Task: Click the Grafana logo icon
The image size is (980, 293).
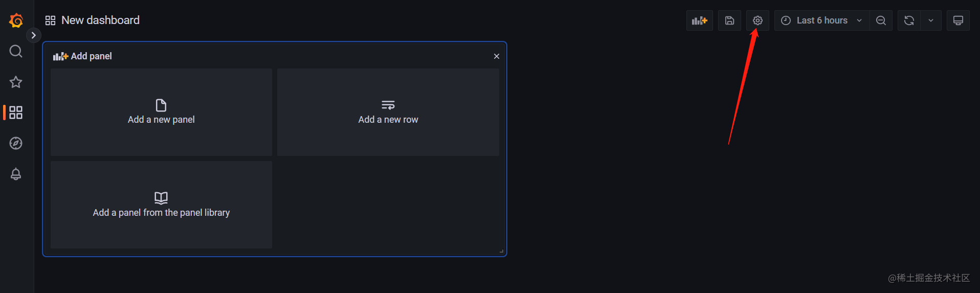Action: click(16, 20)
